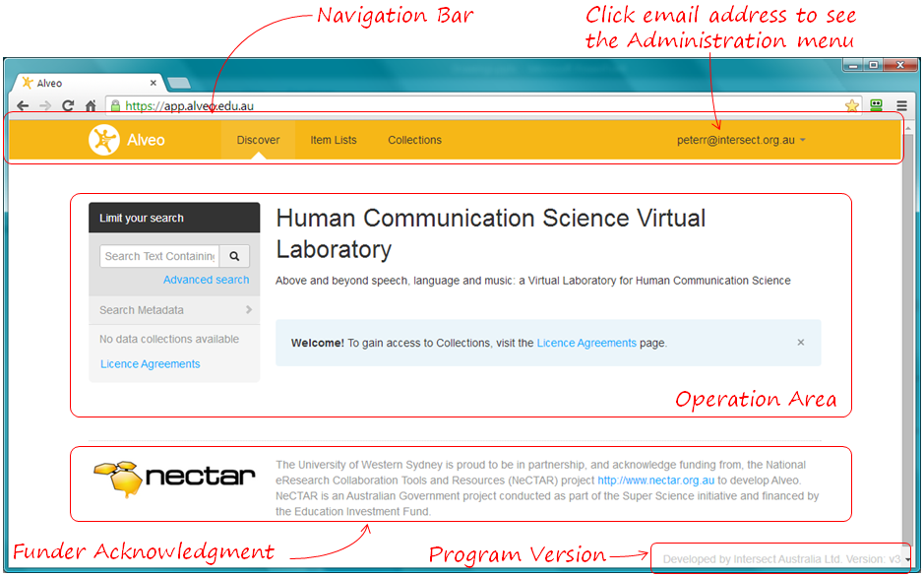Open the Item Lists page
924x577 pixels.
click(x=334, y=140)
